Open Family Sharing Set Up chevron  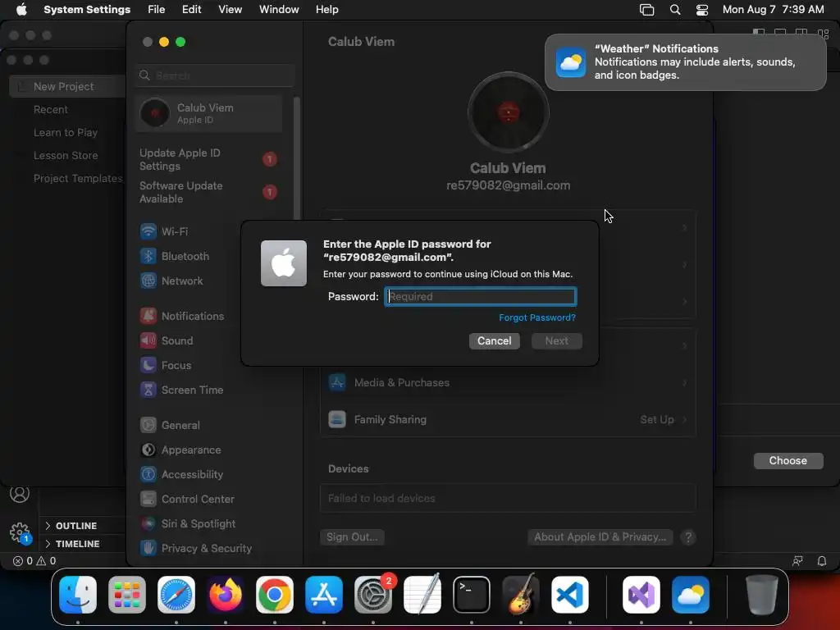(x=685, y=419)
